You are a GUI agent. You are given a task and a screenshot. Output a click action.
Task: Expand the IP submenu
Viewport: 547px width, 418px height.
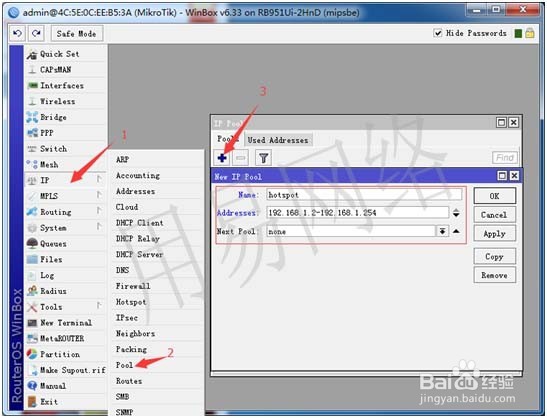click(66, 180)
